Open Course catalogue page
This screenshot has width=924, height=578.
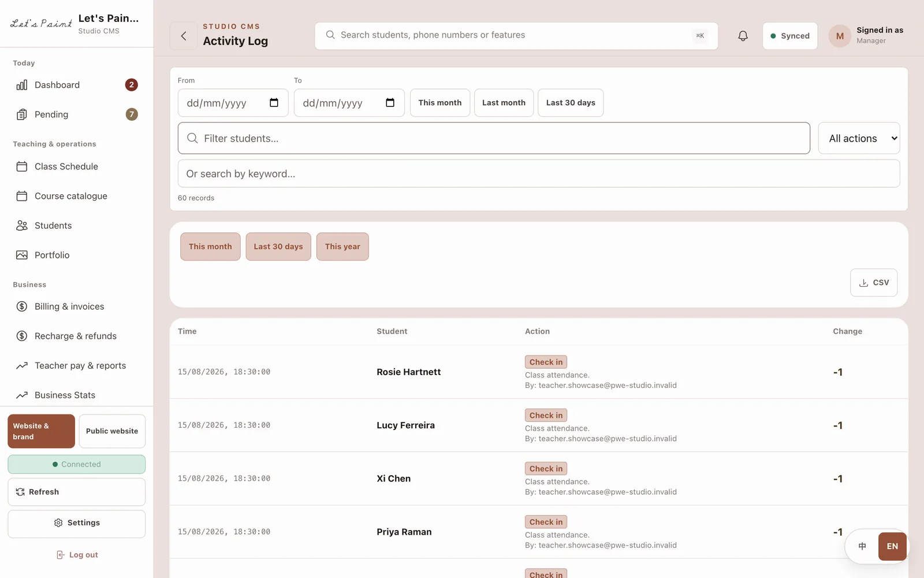[x=76, y=196]
